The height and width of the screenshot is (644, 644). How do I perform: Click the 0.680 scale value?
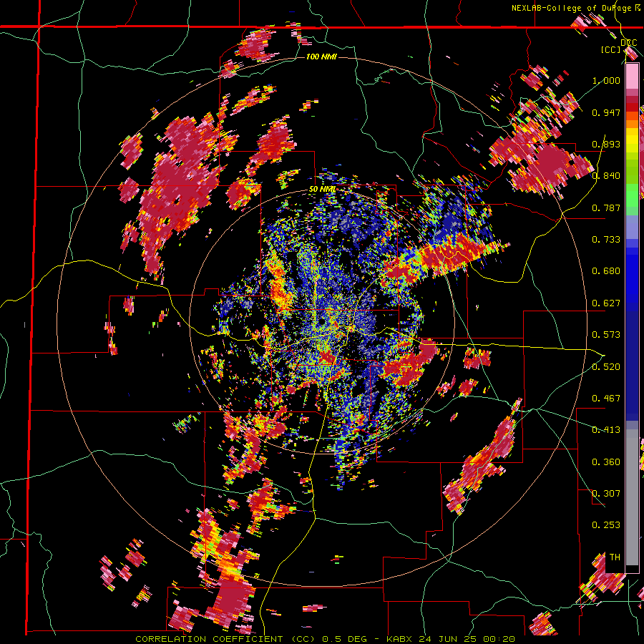tap(606, 271)
